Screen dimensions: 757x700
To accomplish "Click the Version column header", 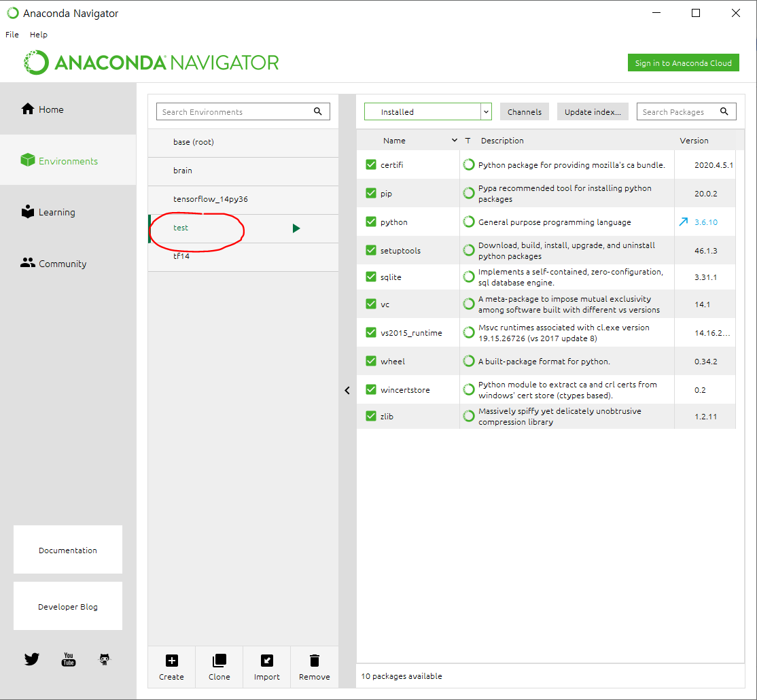I will (x=694, y=141).
